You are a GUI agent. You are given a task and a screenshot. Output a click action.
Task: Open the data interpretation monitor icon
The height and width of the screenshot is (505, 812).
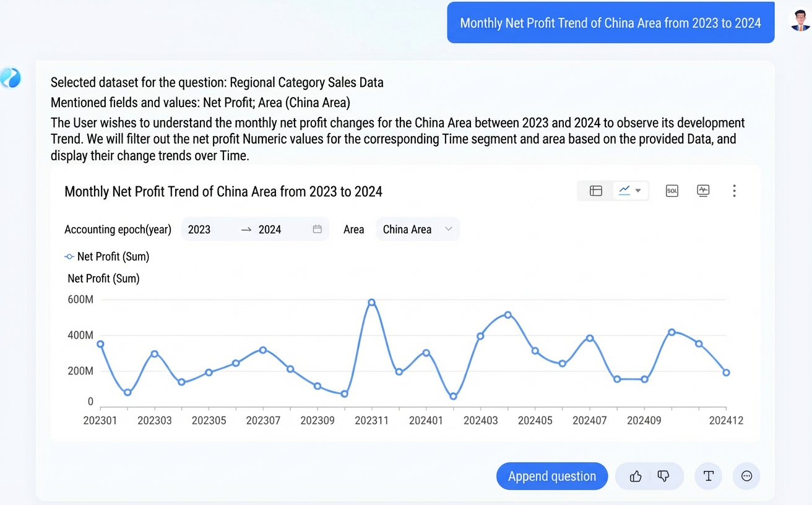click(x=703, y=191)
